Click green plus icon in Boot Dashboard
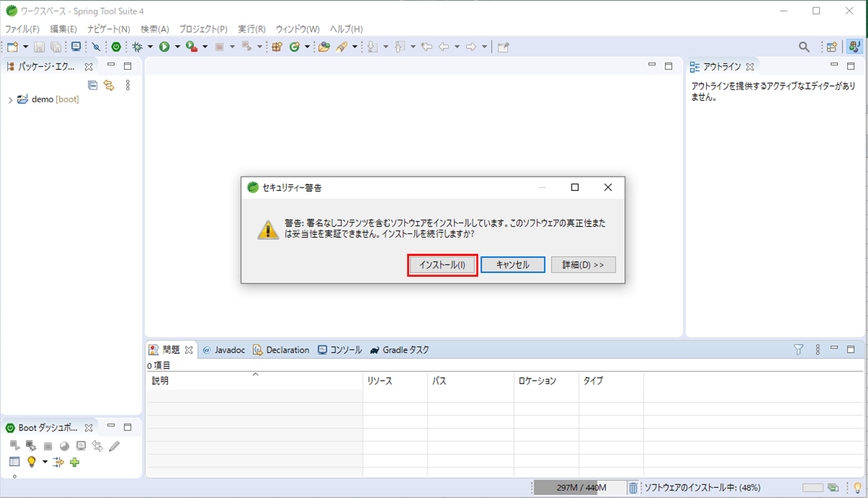 (x=74, y=462)
